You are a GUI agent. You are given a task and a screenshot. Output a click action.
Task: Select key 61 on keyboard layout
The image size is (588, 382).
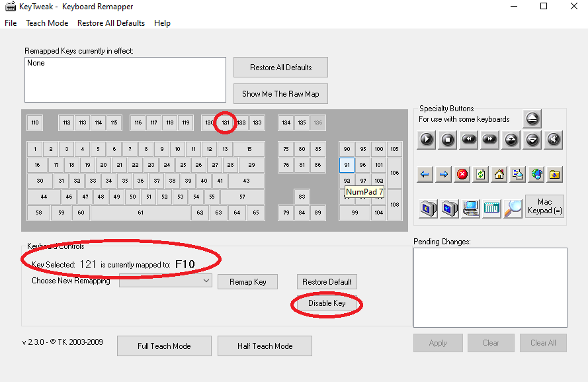[x=140, y=213]
